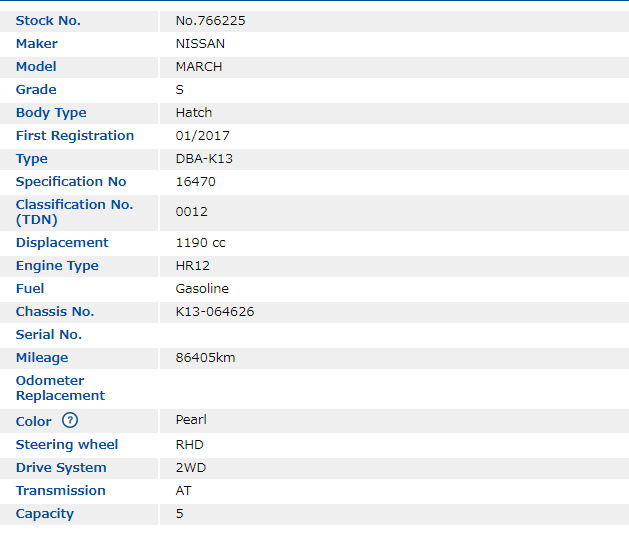Click the Serial No. label
629x550 pixels.
(x=49, y=335)
